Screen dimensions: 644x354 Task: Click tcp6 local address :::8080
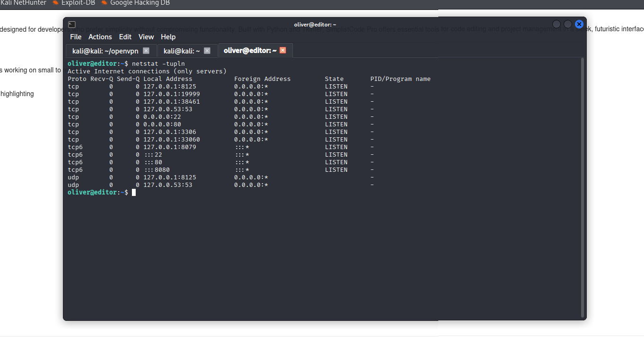(157, 170)
